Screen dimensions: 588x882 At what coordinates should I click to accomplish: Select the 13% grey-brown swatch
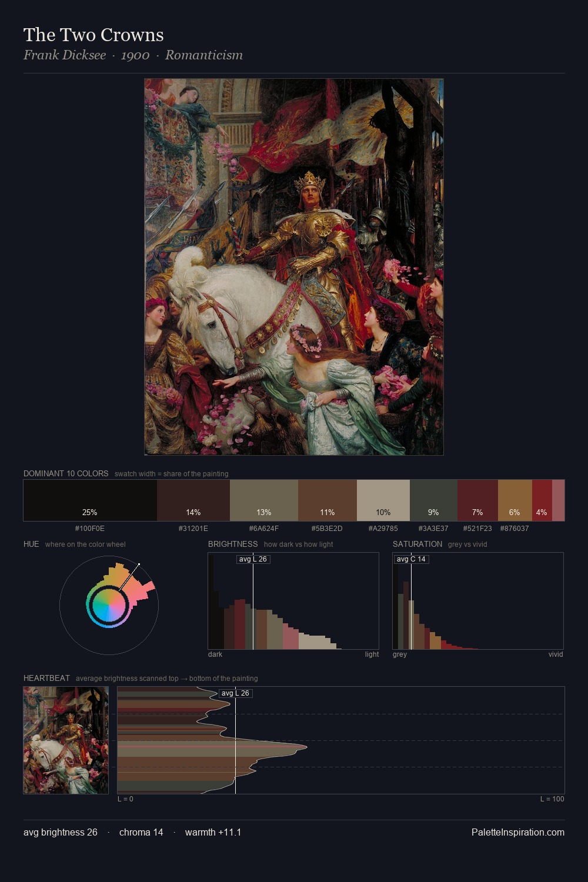(x=264, y=500)
